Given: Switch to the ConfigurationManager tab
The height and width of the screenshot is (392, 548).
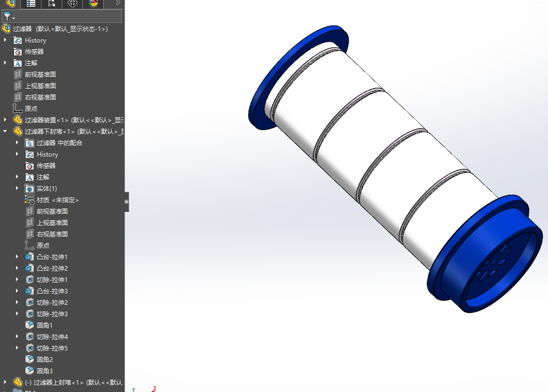Looking at the screenshot, I should [52, 4].
